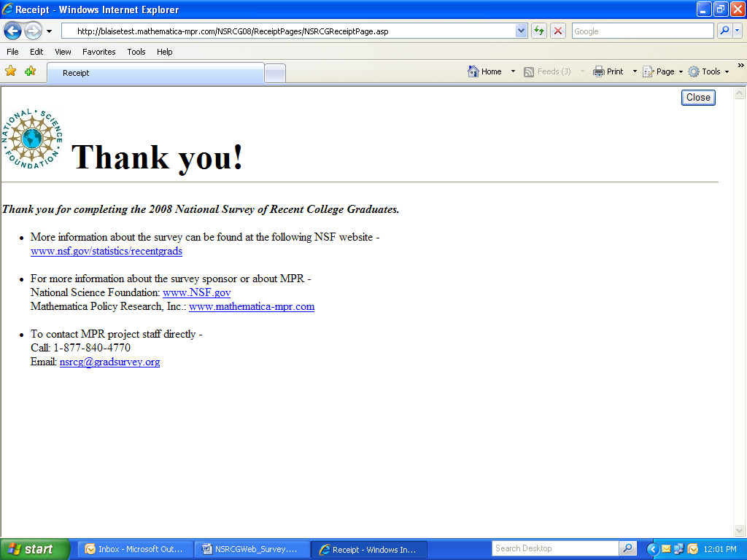Click the Search Desktop magnifier icon
Image resolution: width=747 pixels, height=560 pixels.
click(627, 548)
